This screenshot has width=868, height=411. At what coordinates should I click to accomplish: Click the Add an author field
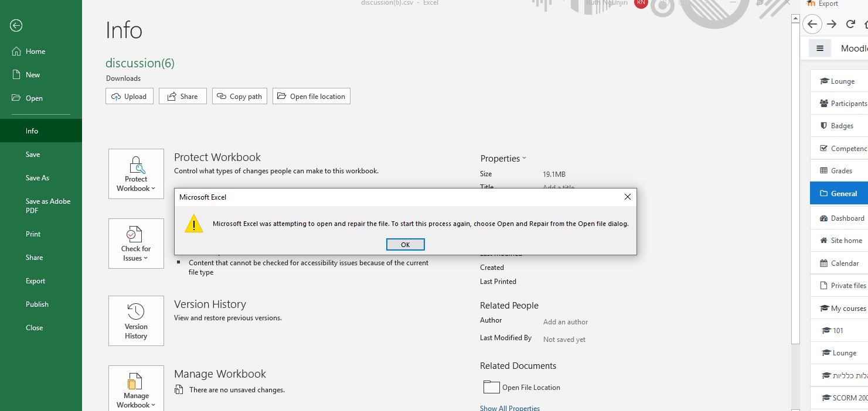click(566, 321)
